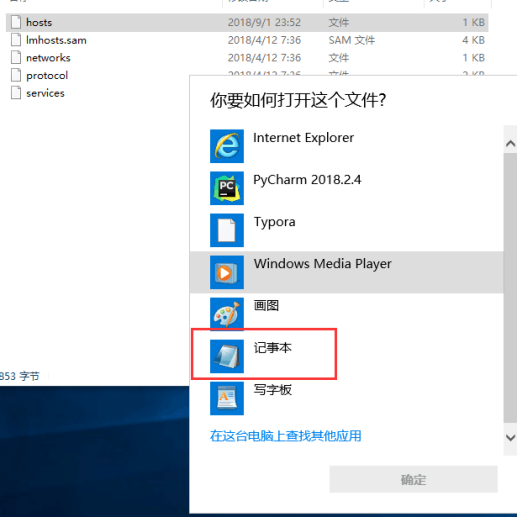
Task: Select the 画图 app label
Action: [x=266, y=305]
